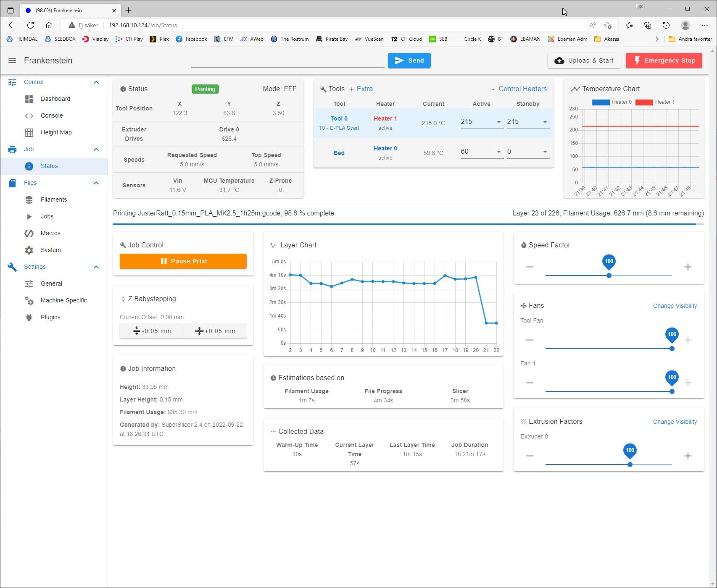Open Tool 0 standby temperature dropdown
Viewport: 717px width, 588px height.
point(545,122)
